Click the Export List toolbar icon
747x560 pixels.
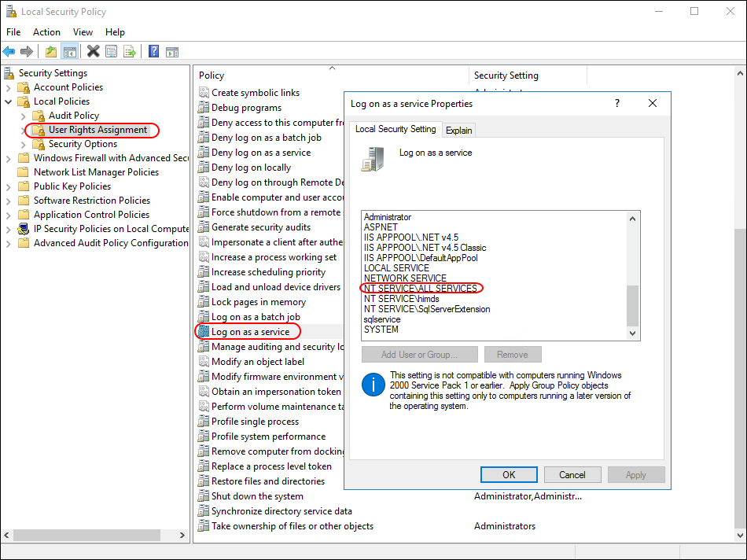pyautogui.click(x=129, y=52)
